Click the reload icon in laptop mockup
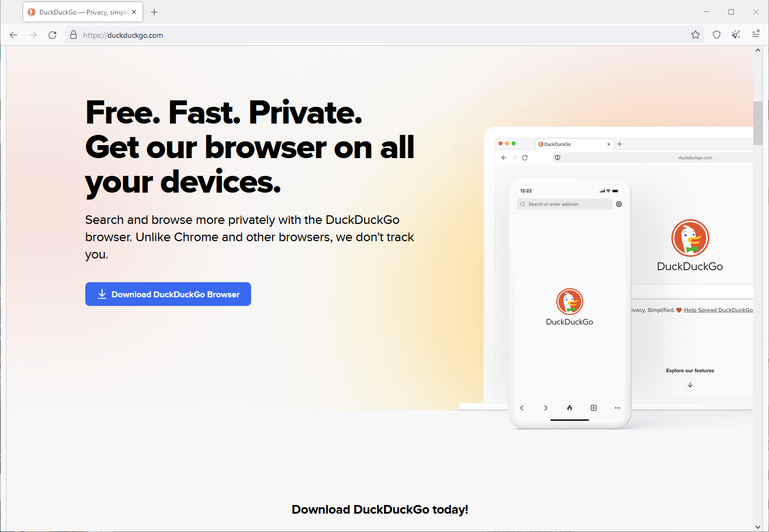The image size is (769, 532). point(524,158)
